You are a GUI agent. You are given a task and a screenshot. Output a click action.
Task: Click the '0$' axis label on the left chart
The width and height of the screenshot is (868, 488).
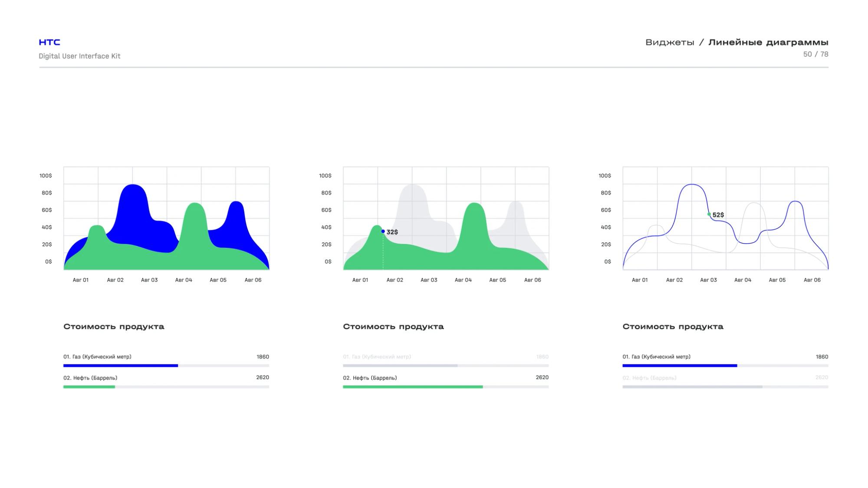[x=49, y=262]
